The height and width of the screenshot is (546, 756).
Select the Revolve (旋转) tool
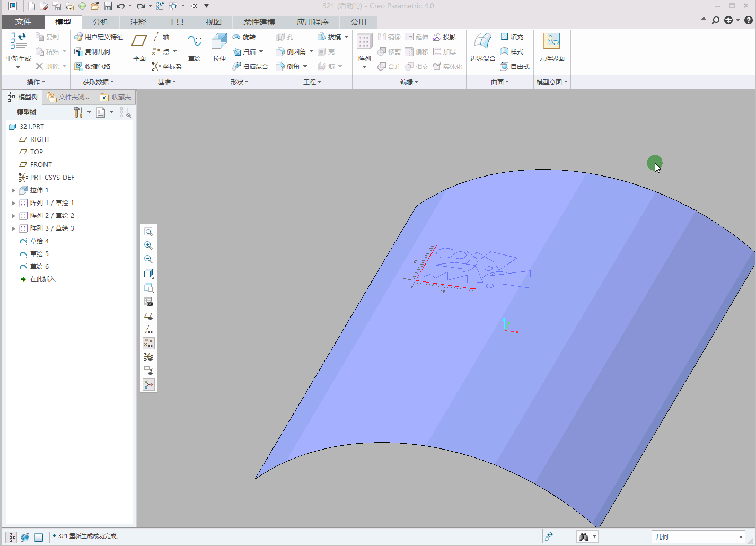click(x=244, y=37)
